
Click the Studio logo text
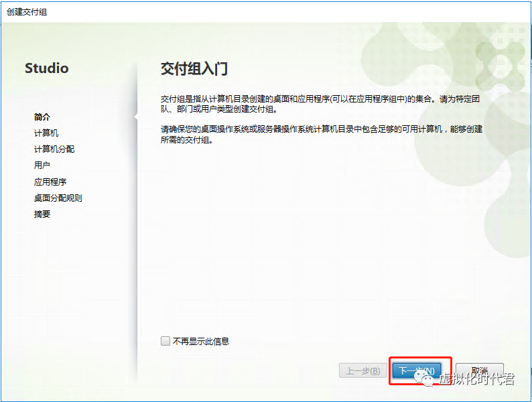pos(46,68)
